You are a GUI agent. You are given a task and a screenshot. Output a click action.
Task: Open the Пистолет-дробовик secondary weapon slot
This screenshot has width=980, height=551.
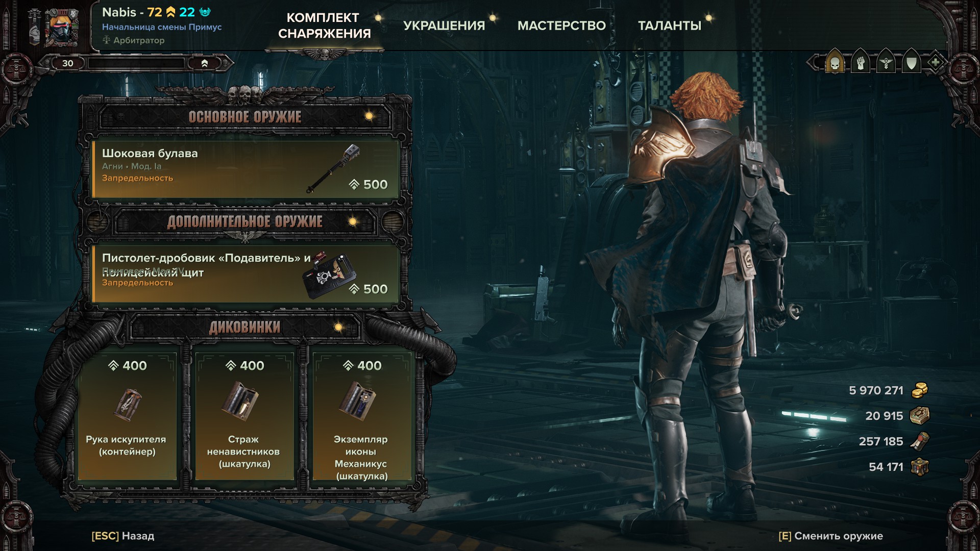pyautogui.click(x=245, y=274)
